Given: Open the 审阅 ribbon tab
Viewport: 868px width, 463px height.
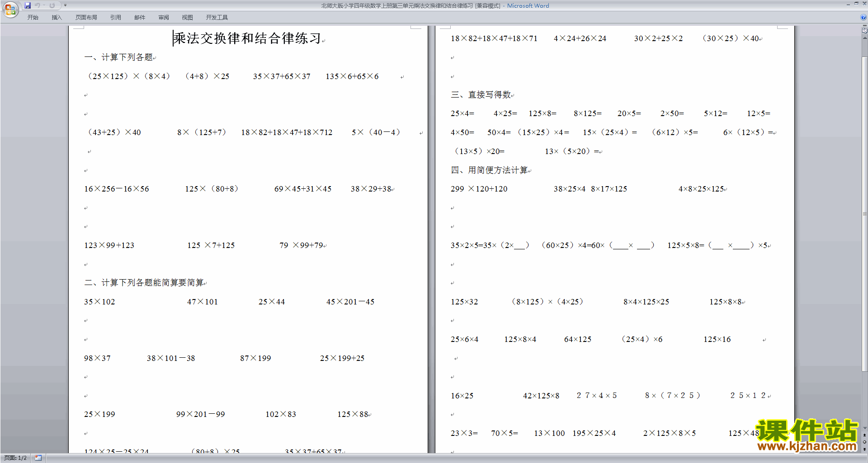Looking at the screenshot, I should pyautogui.click(x=164, y=18).
